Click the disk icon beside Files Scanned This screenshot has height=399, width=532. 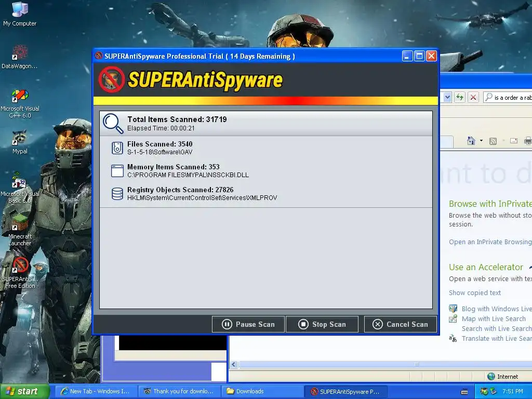pos(117,148)
